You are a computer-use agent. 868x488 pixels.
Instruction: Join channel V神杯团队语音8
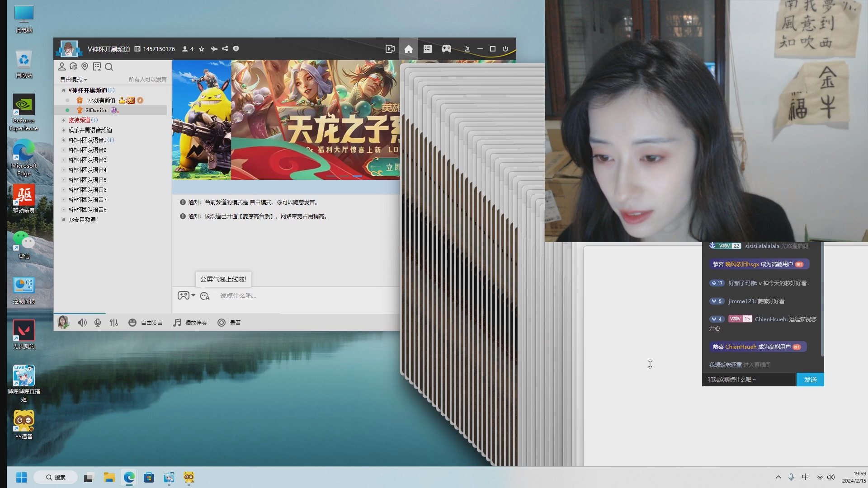[x=87, y=210]
